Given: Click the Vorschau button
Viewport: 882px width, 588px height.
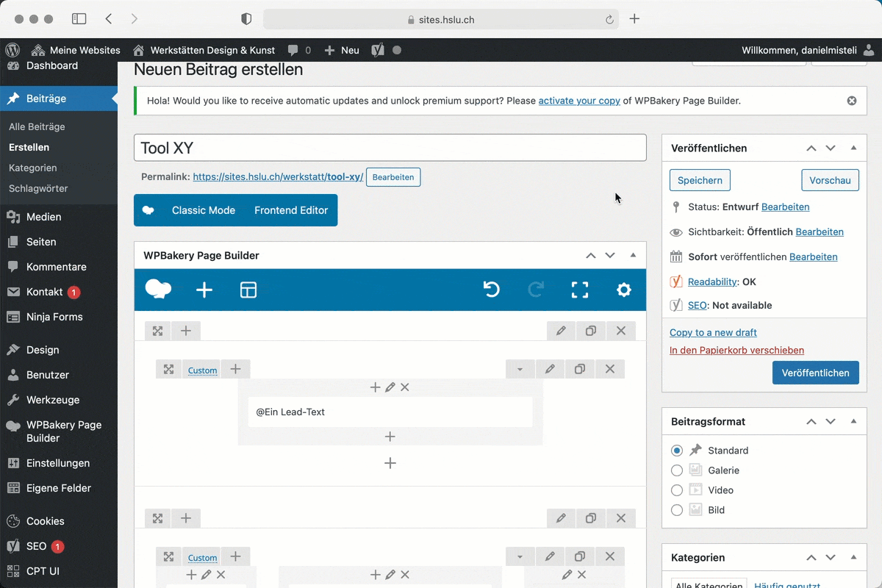Looking at the screenshot, I should click(830, 180).
